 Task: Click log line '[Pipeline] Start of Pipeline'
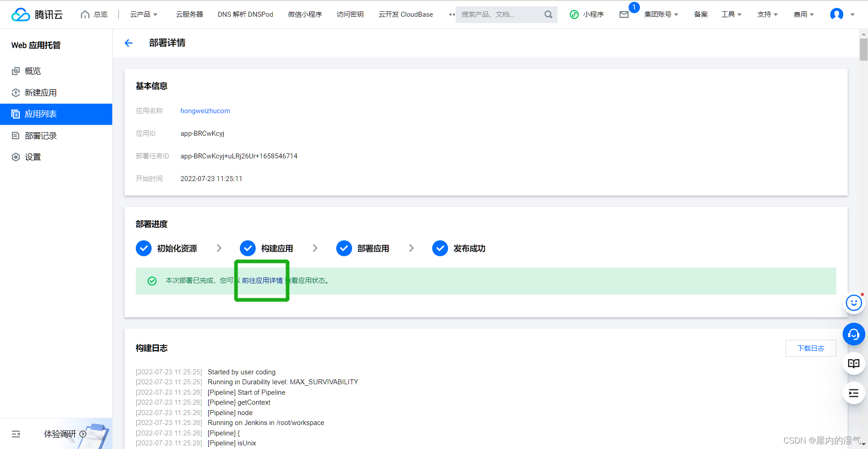coord(246,392)
